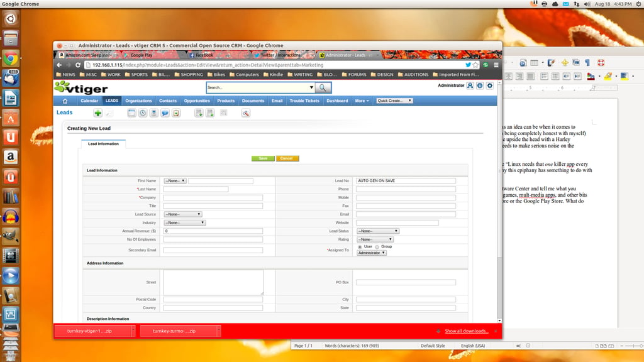Click the Import Leads icon

click(x=199, y=113)
